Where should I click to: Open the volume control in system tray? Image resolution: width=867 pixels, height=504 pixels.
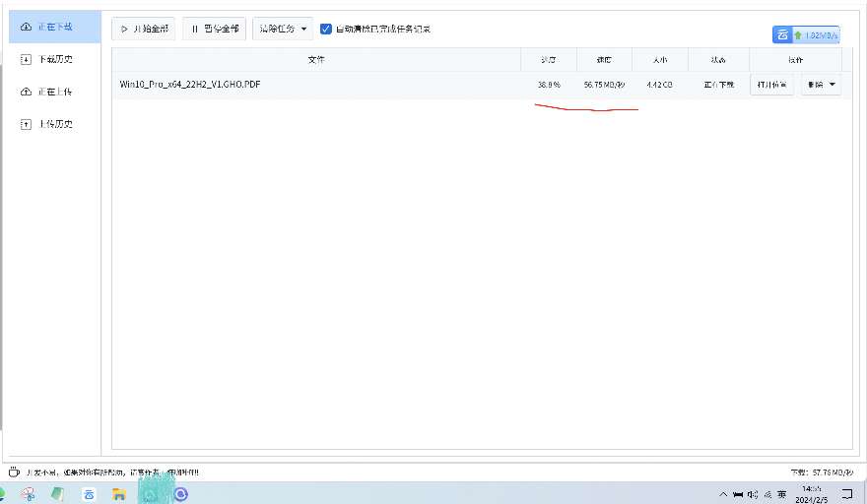753,494
